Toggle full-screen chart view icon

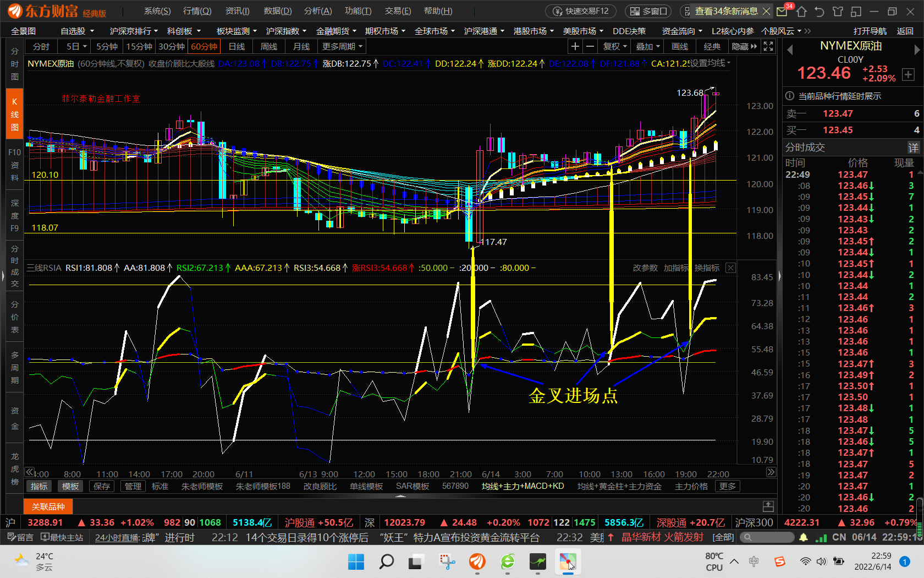point(768,47)
